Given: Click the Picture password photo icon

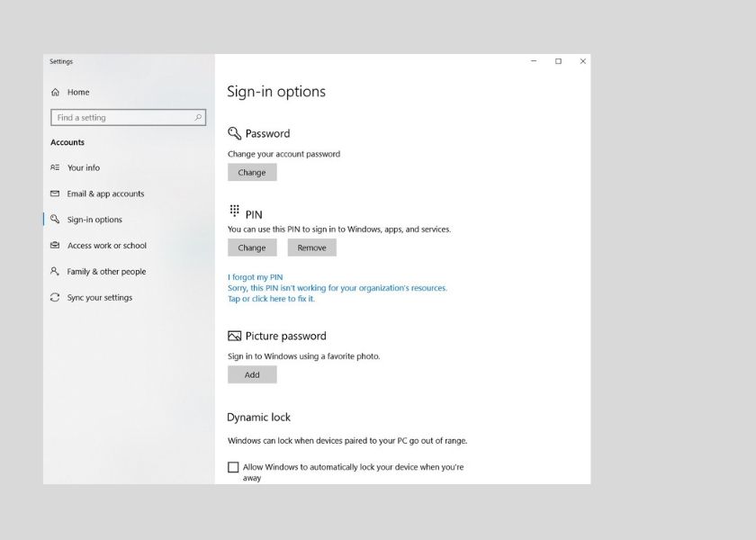Looking at the screenshot, I should [236, 335].
